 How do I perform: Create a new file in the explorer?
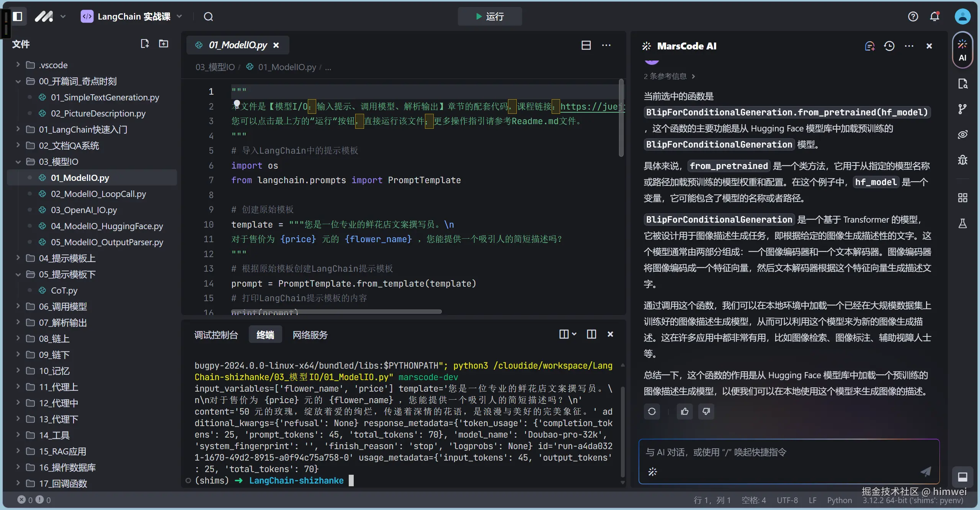pos(145,44)
